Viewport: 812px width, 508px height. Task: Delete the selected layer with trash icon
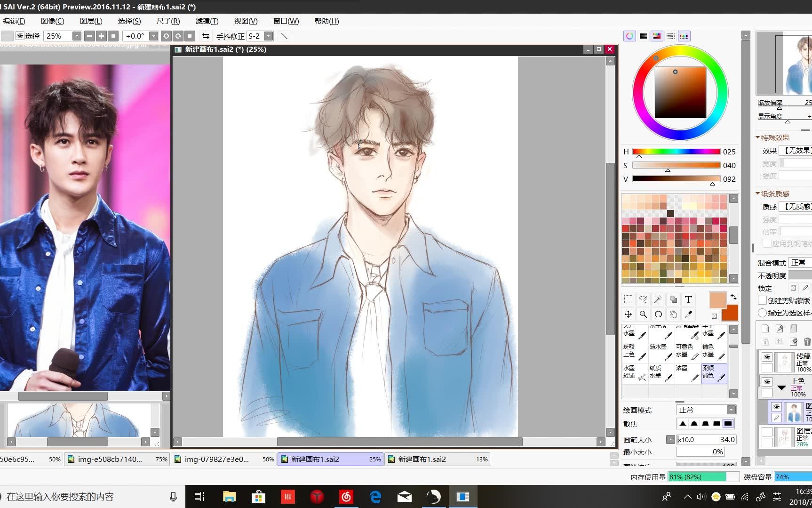click(x=807, y=341)
